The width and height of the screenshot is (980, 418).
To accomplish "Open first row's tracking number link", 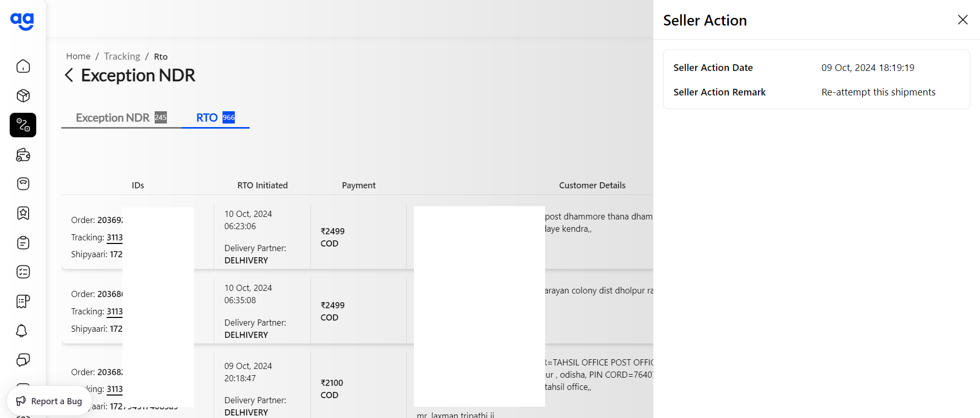I will pos(114,238).
